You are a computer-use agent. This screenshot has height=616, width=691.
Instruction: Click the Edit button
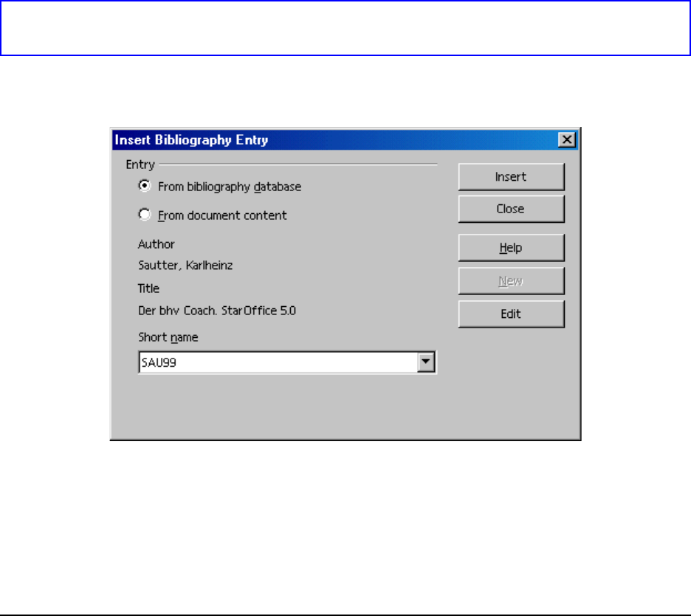511,314
